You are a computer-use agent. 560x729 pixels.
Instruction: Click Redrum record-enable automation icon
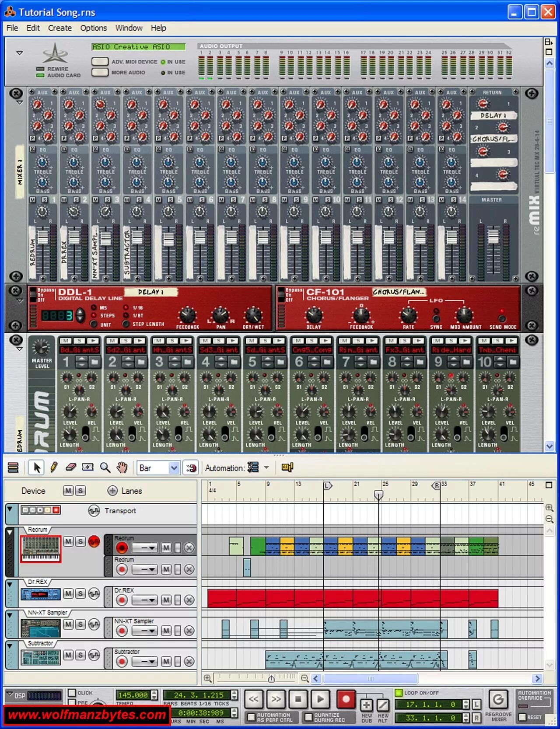(94, 541)
